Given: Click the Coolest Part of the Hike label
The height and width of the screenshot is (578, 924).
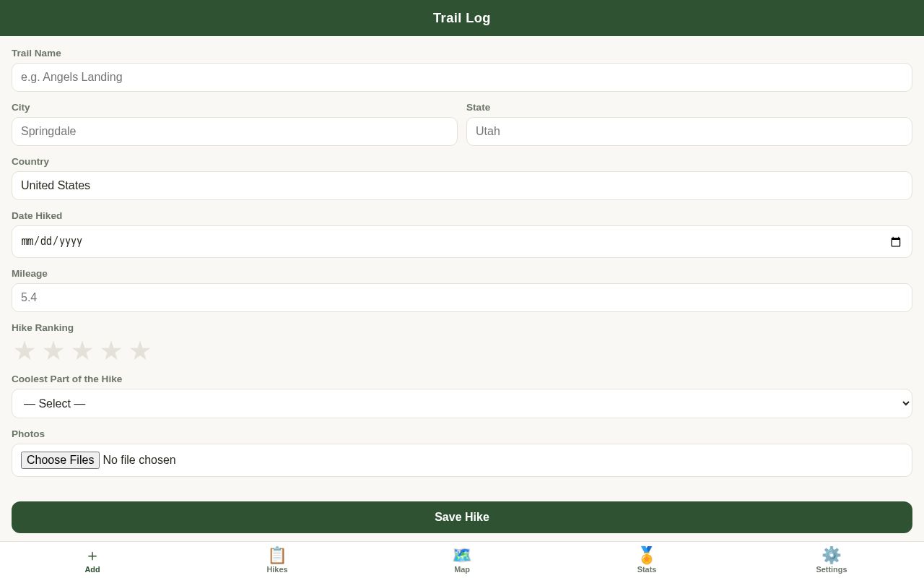Looking at the screenshot, I should 67,379.
